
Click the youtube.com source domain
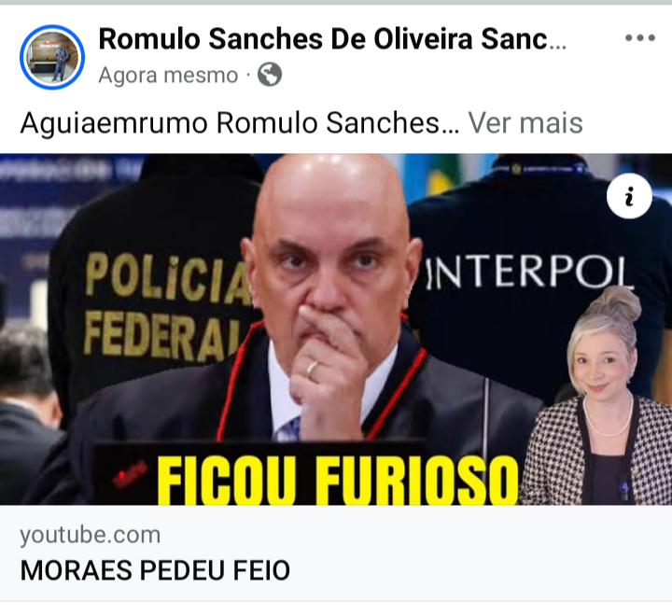(90, 535)
